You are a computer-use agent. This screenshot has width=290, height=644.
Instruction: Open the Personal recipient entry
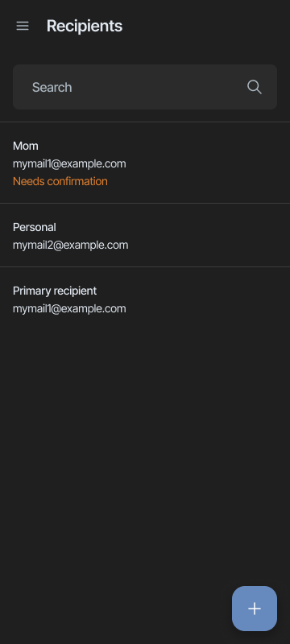point(145,235)
